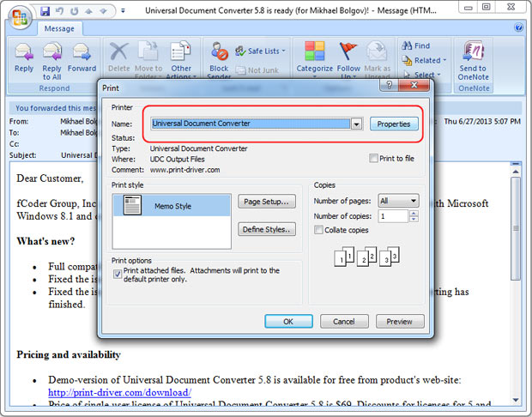Click the Properties button for the printer

(x=394, y=124)
